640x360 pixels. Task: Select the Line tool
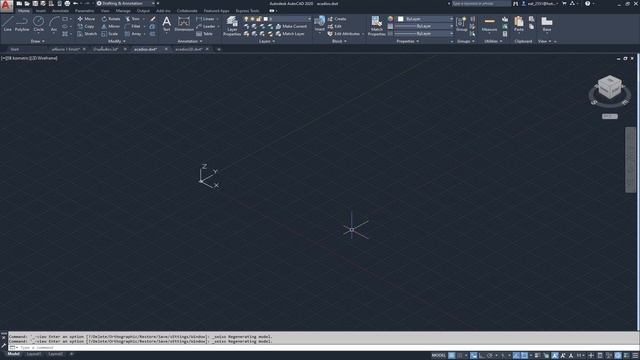coord(7,24)
